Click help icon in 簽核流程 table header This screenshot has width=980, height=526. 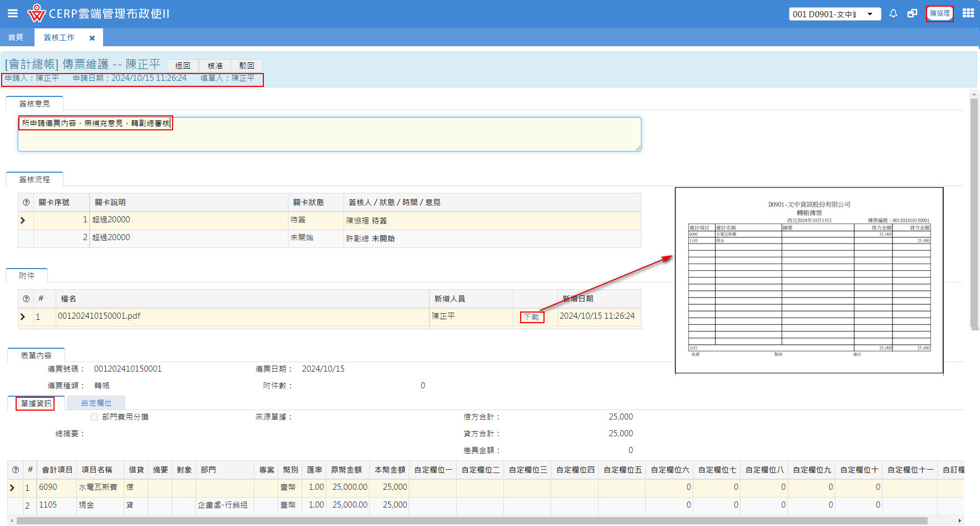point(26,202)
